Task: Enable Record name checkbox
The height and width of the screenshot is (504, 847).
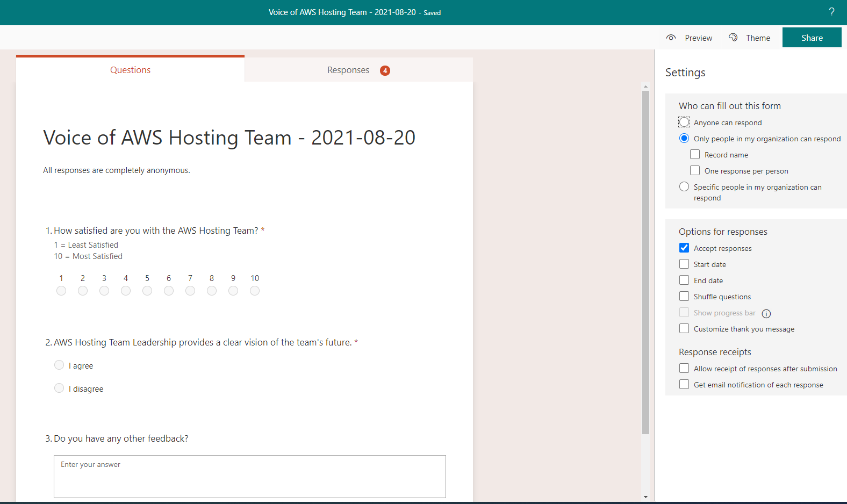Action: (695, 154)
